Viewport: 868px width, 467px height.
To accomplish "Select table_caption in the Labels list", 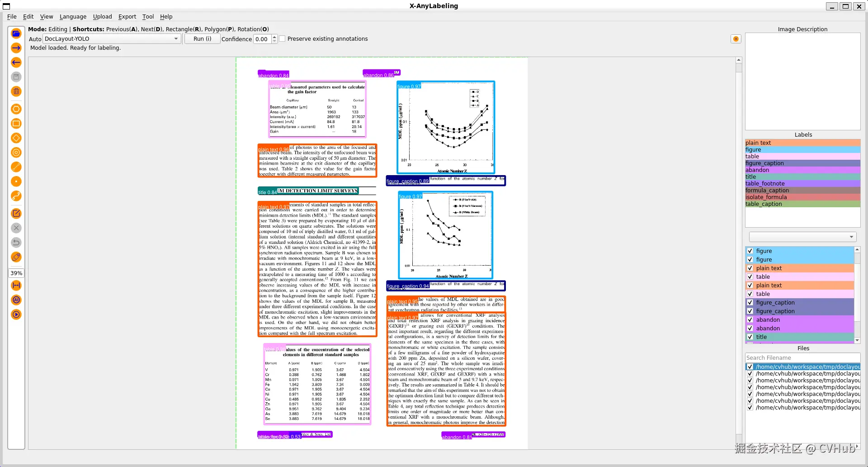I will 802,204.
